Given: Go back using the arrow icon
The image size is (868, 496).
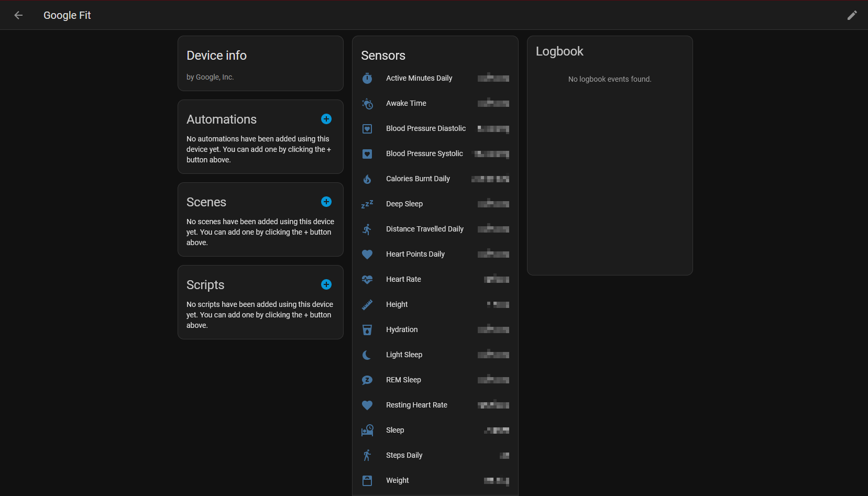Looking at the screenshot, I should [x=18, y=15].
